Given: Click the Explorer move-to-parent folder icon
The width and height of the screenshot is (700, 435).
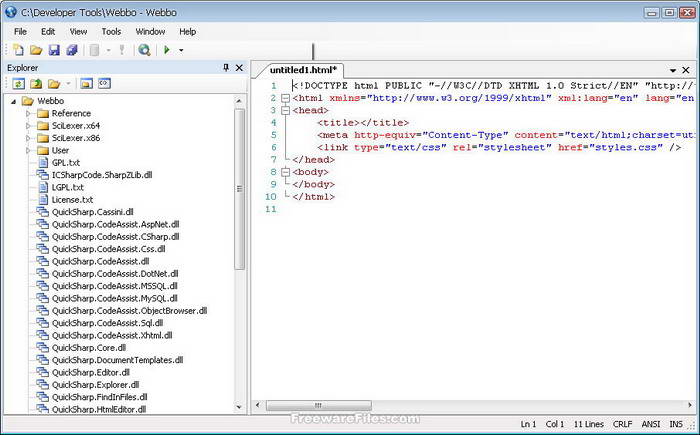Looking at the screenshot, I should (36, 83).
